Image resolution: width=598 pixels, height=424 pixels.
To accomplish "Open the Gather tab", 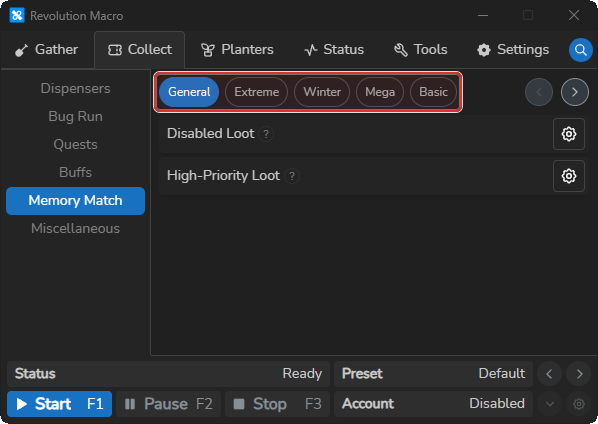I will (47, 50).
